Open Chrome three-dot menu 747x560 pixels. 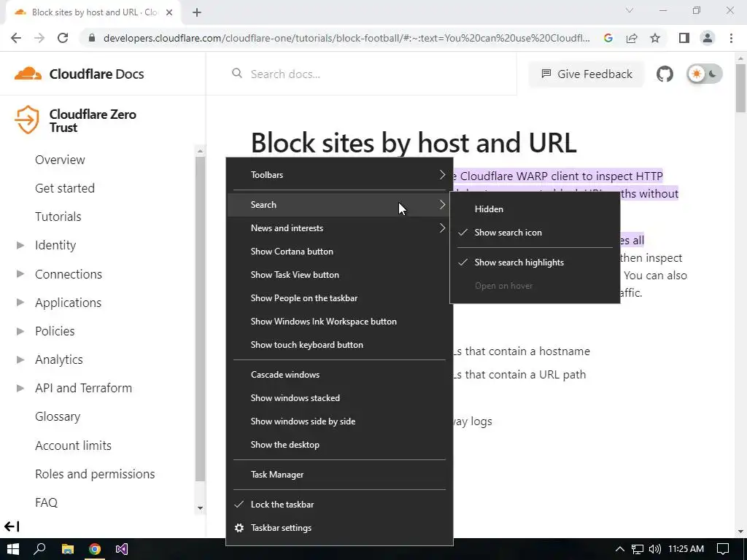click(731, 38)
